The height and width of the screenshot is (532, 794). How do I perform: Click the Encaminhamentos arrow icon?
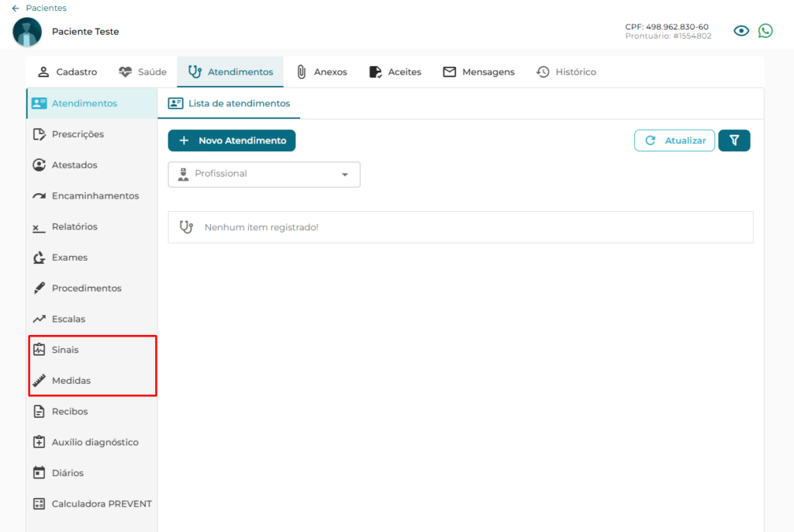[x=39, y=196]
